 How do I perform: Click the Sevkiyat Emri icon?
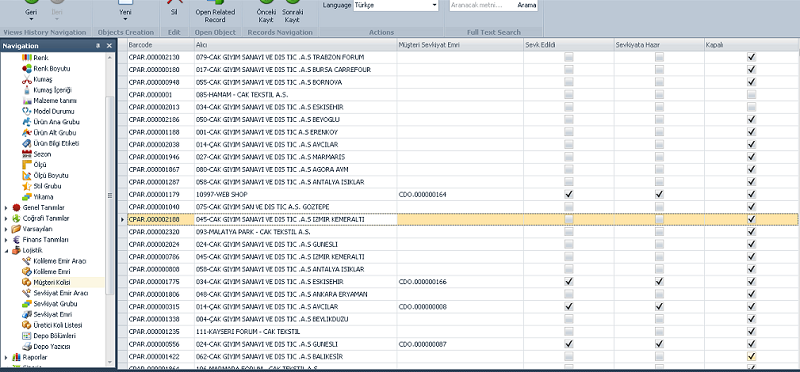click(x=27, y=314)
